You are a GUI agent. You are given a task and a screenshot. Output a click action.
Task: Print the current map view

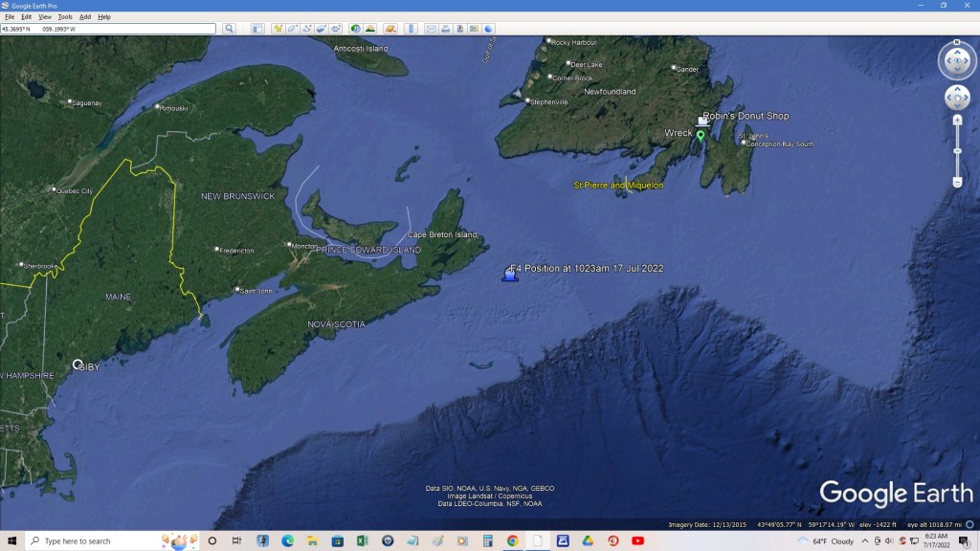445,29
